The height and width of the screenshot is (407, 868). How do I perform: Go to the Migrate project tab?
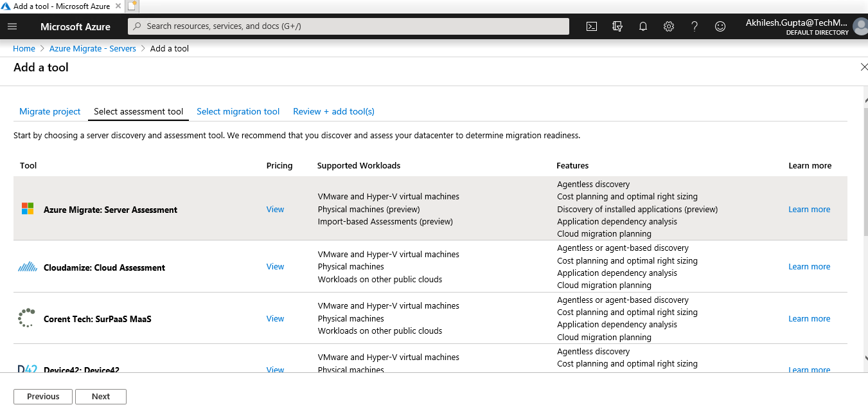coord(50,111)
